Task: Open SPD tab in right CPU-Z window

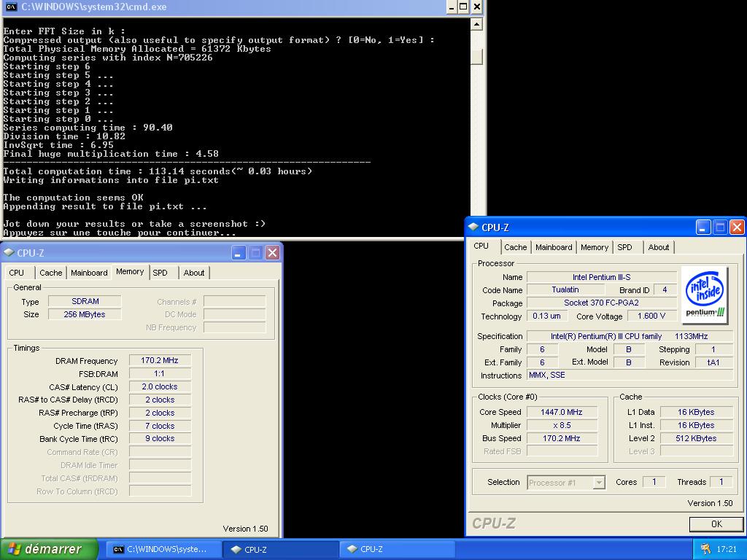Action: (x=624, y=247)
